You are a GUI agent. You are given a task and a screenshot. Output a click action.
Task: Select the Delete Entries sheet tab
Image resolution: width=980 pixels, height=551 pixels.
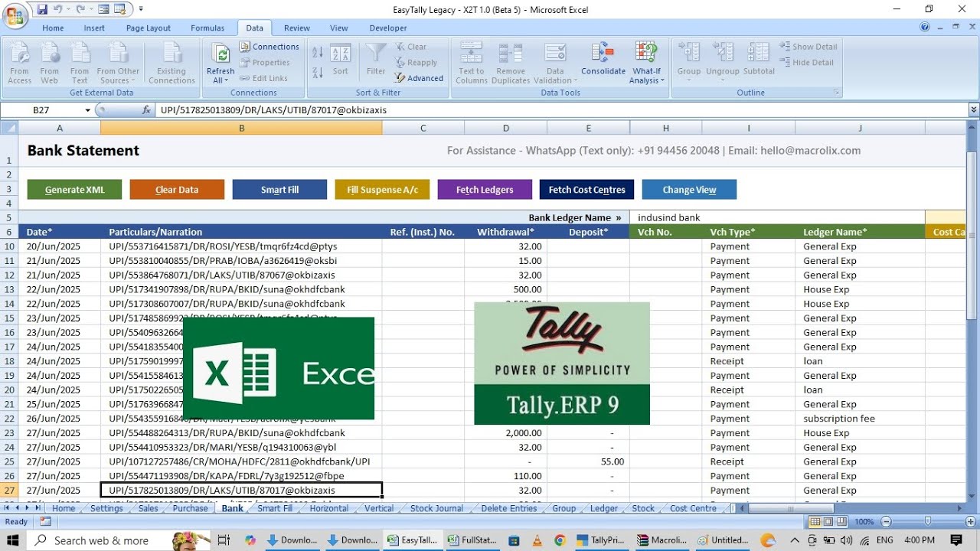pyautogui.click(x=509, y=508)
